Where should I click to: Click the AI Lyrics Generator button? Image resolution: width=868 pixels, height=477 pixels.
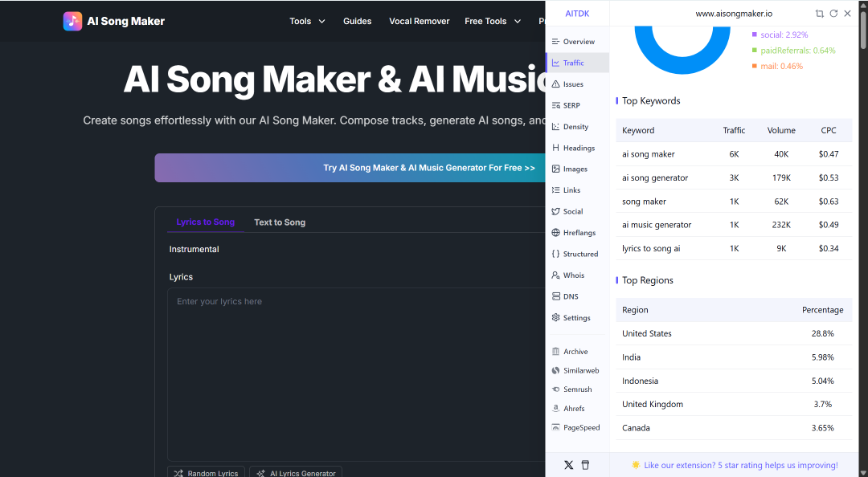point(296,473)
